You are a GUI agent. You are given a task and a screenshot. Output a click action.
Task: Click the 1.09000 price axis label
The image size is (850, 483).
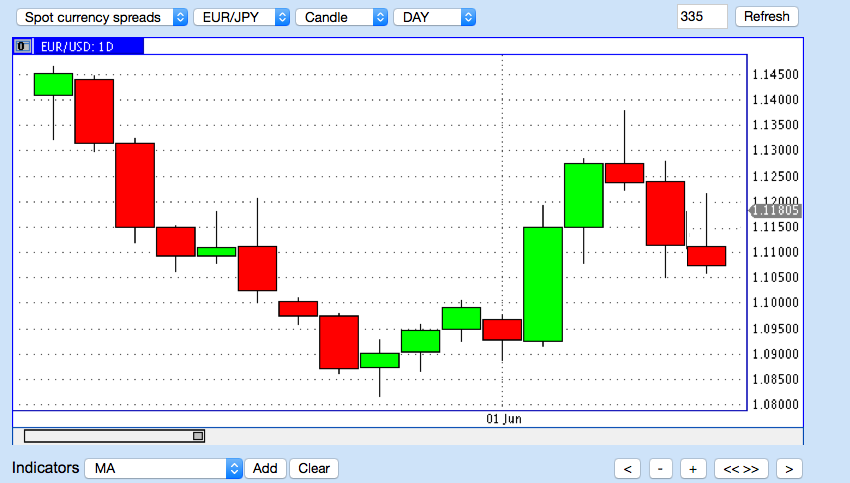pyautogui.click(x=775, y=354)
